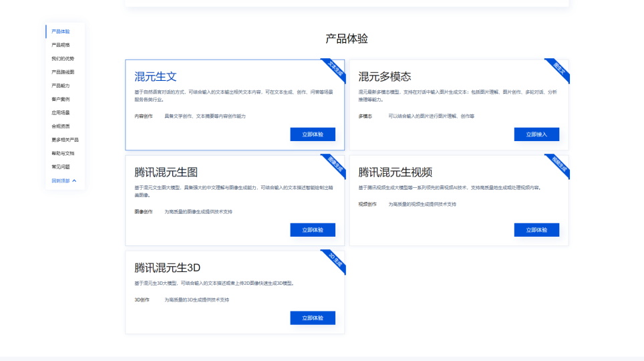The height and width of the screenshot is (361, 644).
Task: Click text 为高质量的视频生成提供技术支持
Action: pyautogui.click(x=422, y=205)
